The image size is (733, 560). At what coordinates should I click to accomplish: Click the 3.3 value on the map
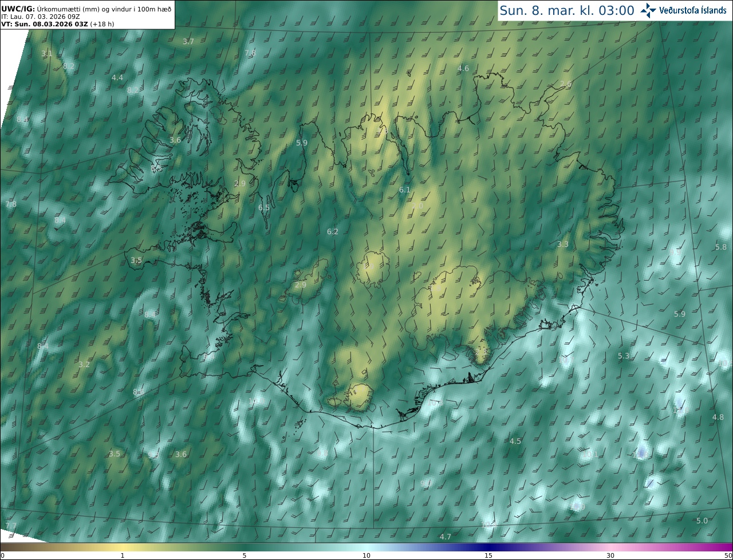click(563, 244)
